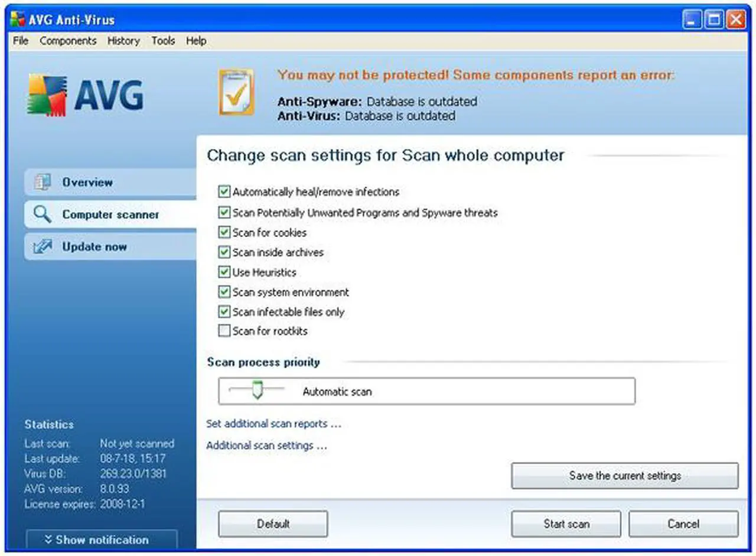The width and height of the screenshot is (756, 556).
Task: Select the Computer scanner section
Action: [x=110, y=214]
